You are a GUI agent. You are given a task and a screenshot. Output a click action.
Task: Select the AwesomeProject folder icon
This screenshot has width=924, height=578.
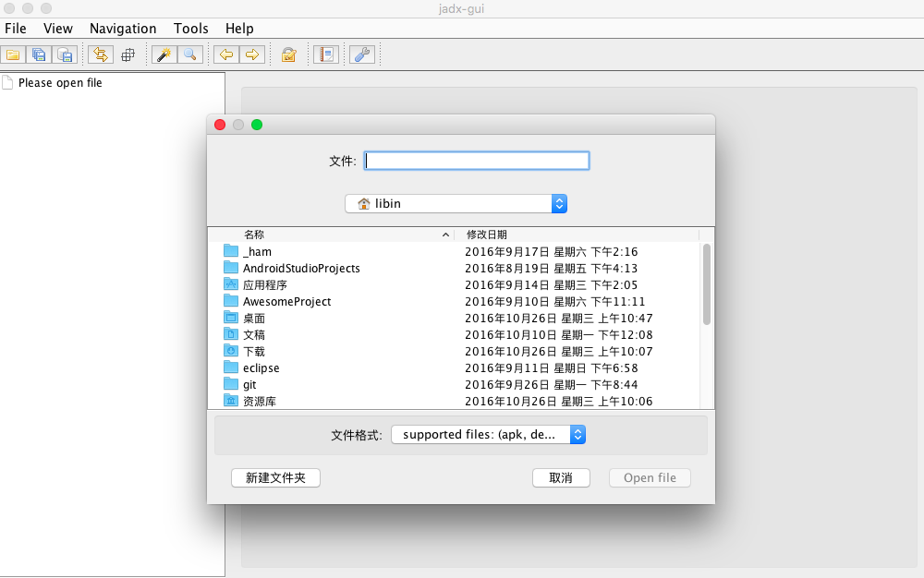231,301
